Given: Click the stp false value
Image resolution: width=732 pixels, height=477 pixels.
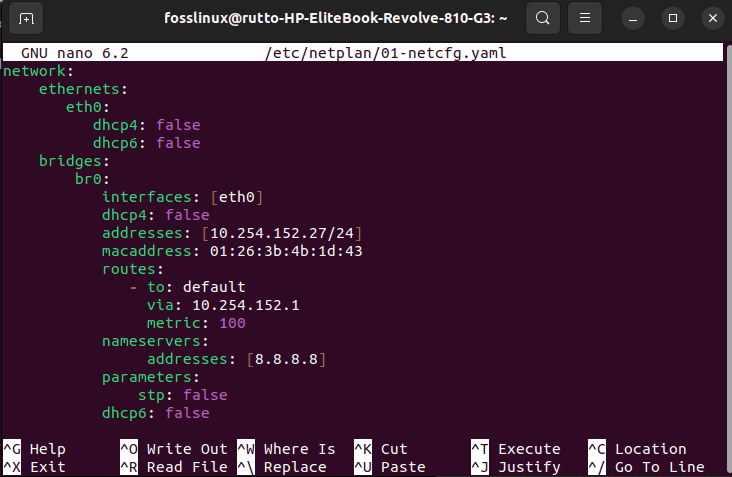Looking at the screenshot, I should pos(204,395).
